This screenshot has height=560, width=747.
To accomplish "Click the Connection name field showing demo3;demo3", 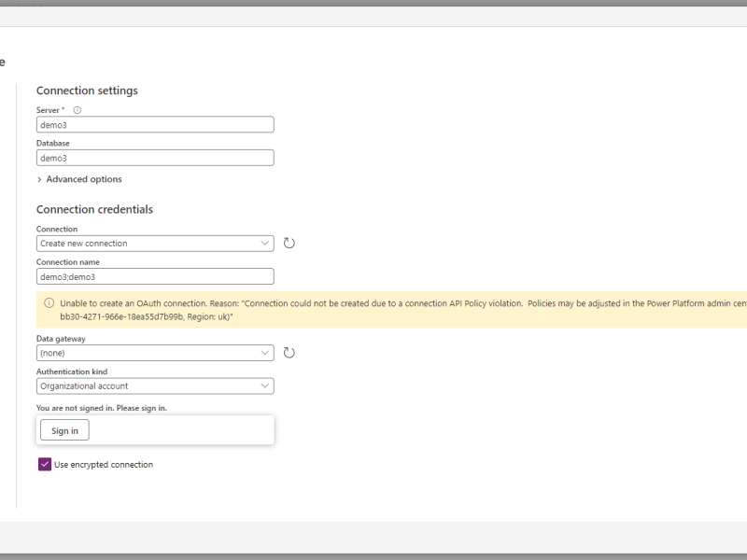I will [x=155, y=276].
